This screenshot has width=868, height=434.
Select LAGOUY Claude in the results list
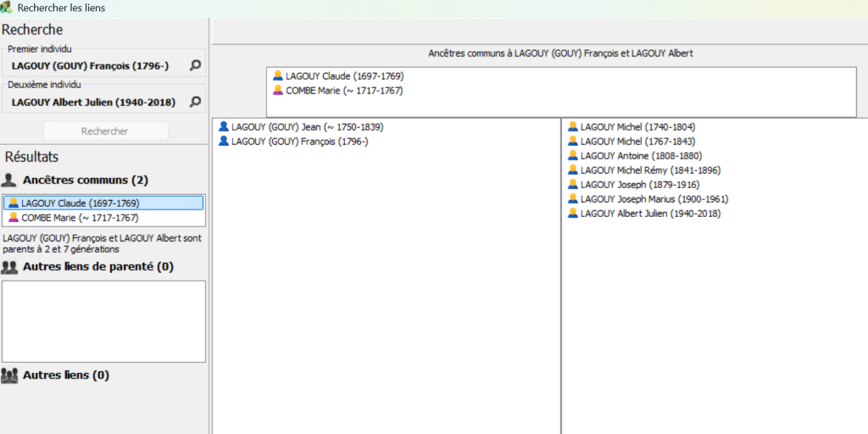pos(80,203)
